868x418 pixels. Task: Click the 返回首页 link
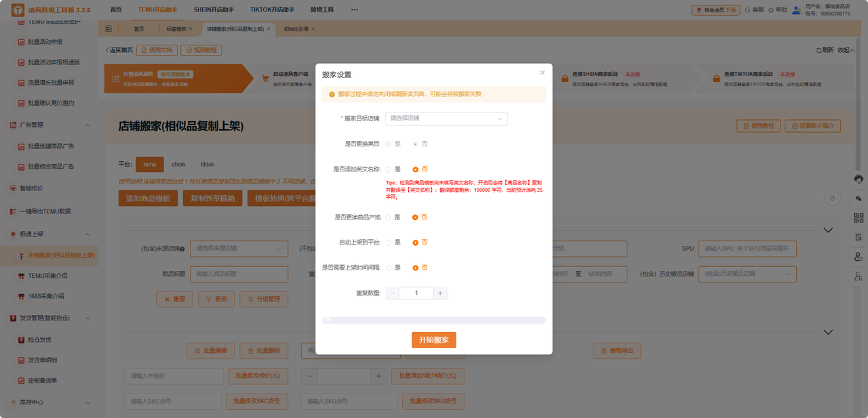pos(122,50)
